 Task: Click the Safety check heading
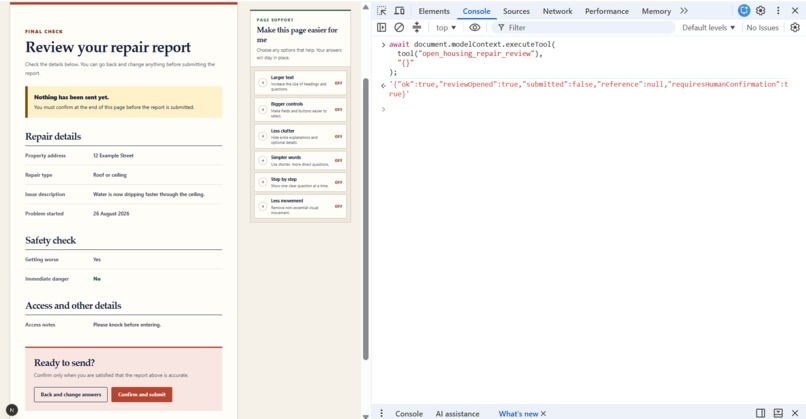tap(50, 240)
